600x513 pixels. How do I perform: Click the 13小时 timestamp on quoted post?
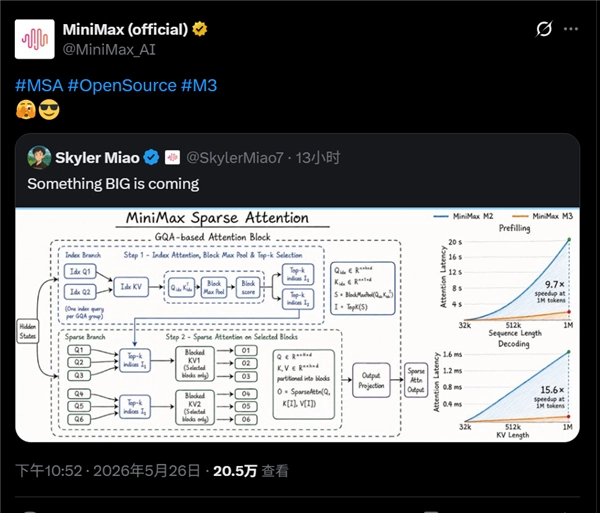318,158
